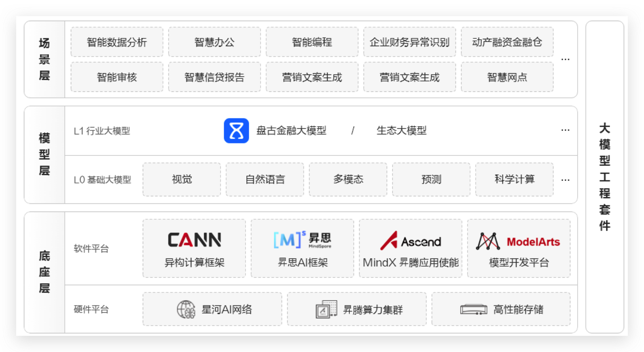Click the 盘古金融大模型 text
Viewport: 644px width, 352px height.
[291, 131]
